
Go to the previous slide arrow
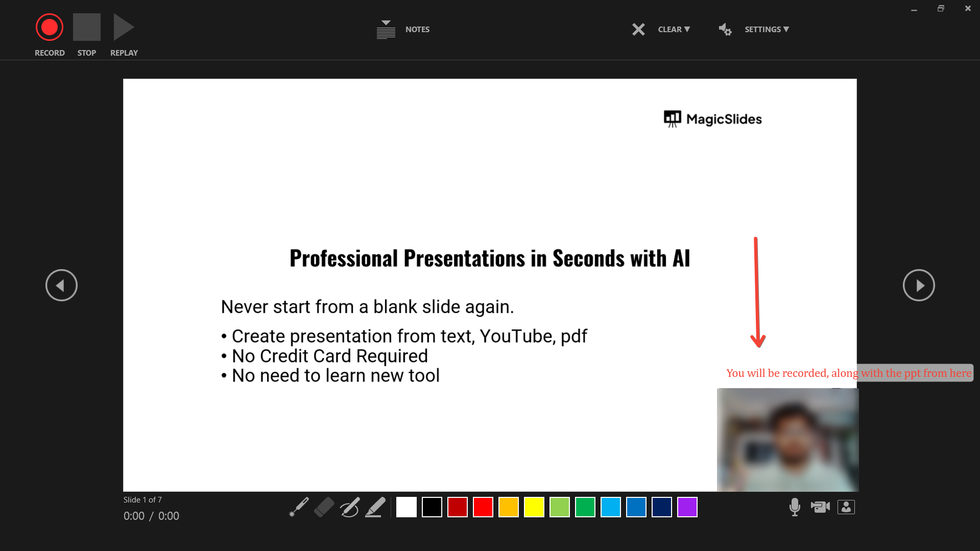61,285
